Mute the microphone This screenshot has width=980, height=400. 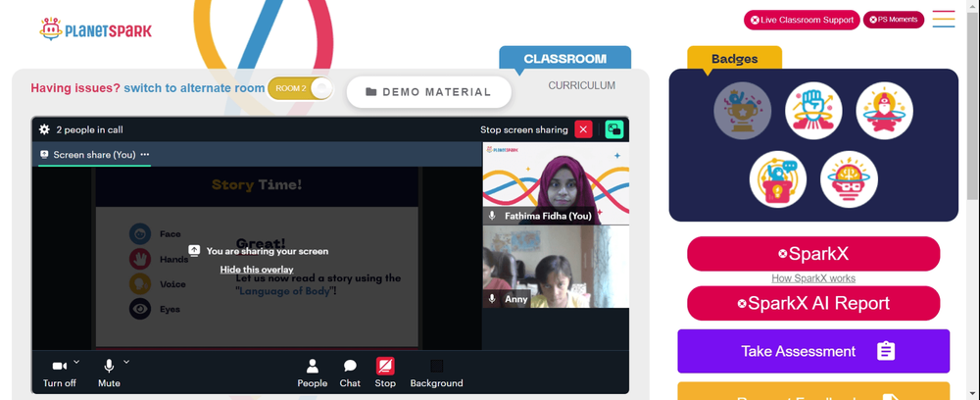tap(109, 373)
